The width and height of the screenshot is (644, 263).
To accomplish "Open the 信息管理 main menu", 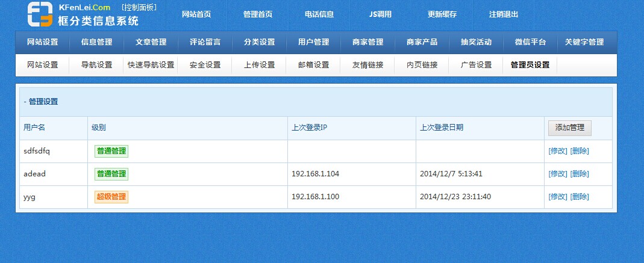I will [96, 42].
